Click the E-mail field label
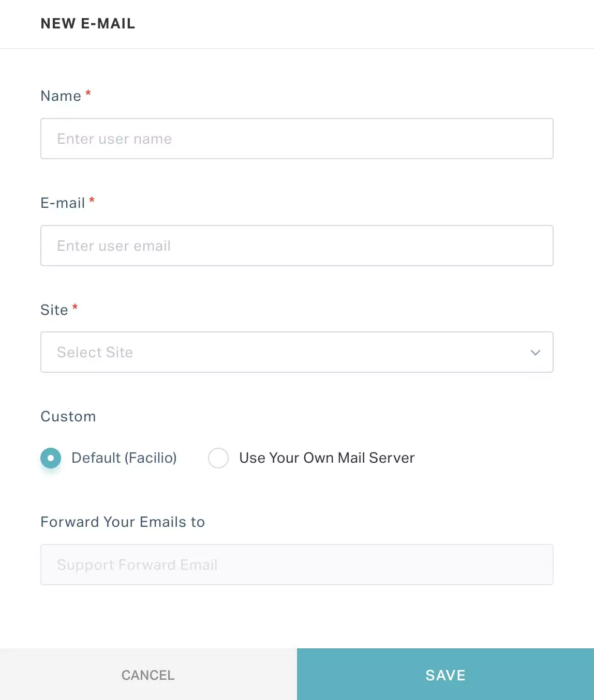The height and width of the screenshot is (700, 594). pyautogui.click(x=63, y=203)
